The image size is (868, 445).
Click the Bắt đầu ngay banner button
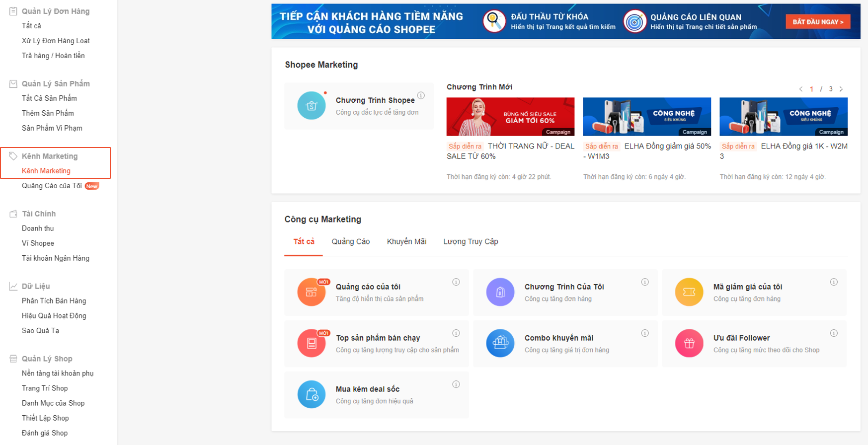tap(818, 22)
